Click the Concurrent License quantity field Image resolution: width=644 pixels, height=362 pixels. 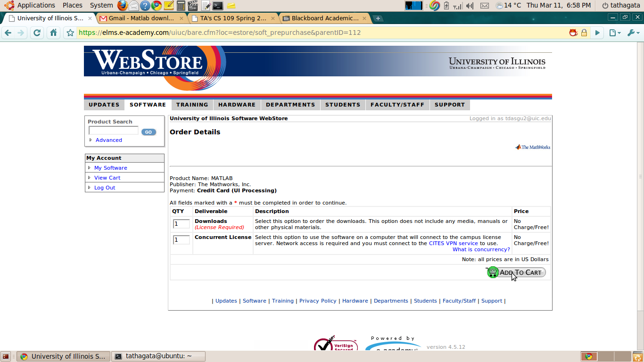(x=182, y=240)
